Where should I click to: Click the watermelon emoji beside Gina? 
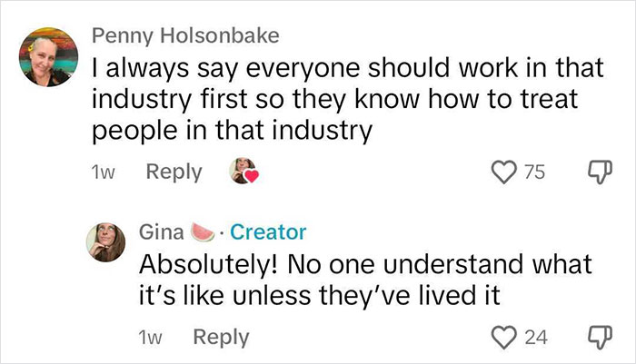point(206,232)
